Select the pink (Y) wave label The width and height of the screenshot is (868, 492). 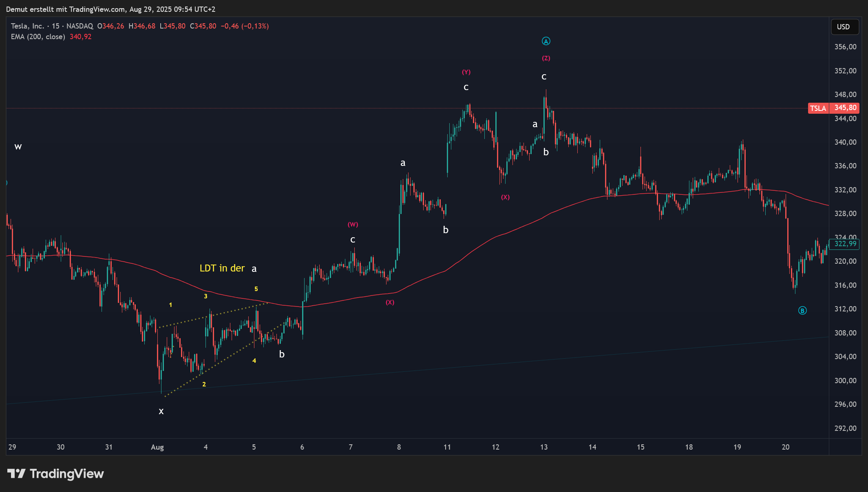tap(466, 72)
